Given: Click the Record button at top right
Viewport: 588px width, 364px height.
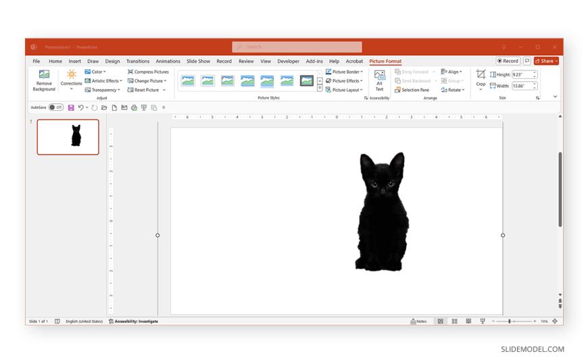Looking at the screenshot, I should click(508, 61).
